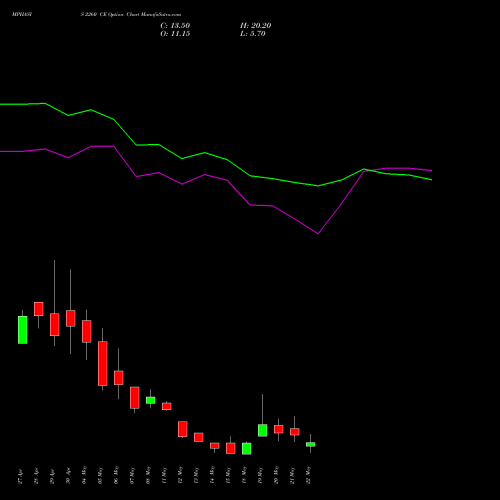Click the 11 May date label

tap(164, 475)
